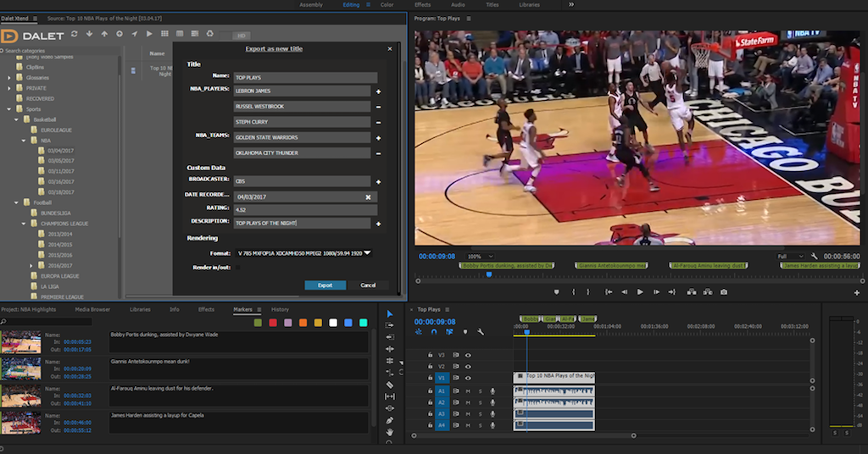Select the Giannis Antetokounmpo marker thumbnail
The height and width of the screenshot is (454, 868).
coord(21,368)
